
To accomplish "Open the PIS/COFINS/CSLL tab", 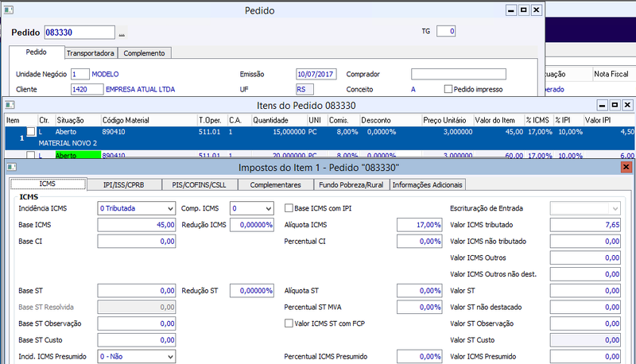I will click(200, 185).
